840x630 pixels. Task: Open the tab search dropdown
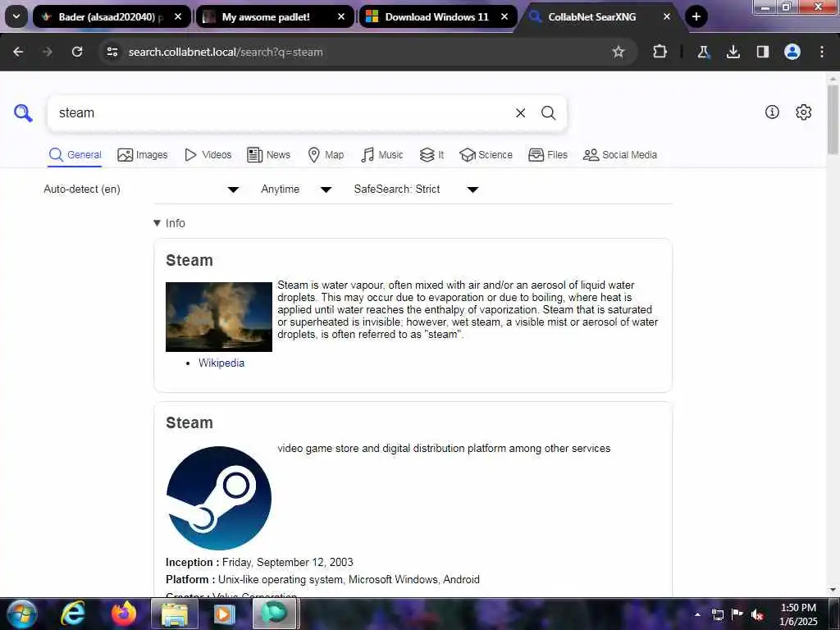[x=16, y=16]
